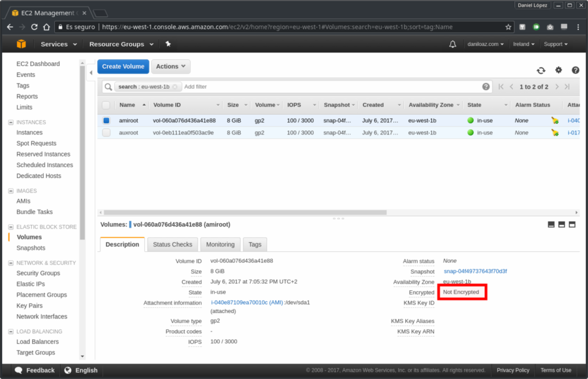The width and height of the screenshot is (588, 379).
Task: Click the AWS logo to go home
Action: tap(22, 43)
